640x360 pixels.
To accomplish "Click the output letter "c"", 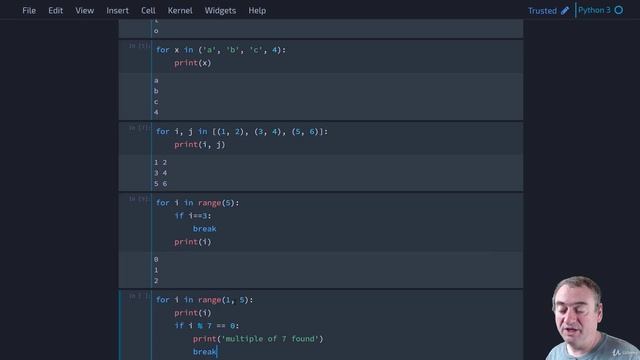I will [x=156, y=102].
